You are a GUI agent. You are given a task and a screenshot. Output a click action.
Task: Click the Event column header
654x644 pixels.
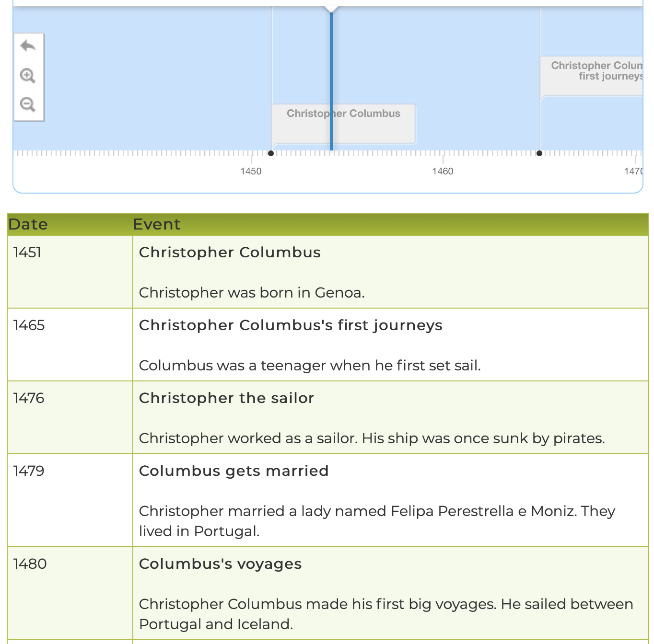coord(157,224)
